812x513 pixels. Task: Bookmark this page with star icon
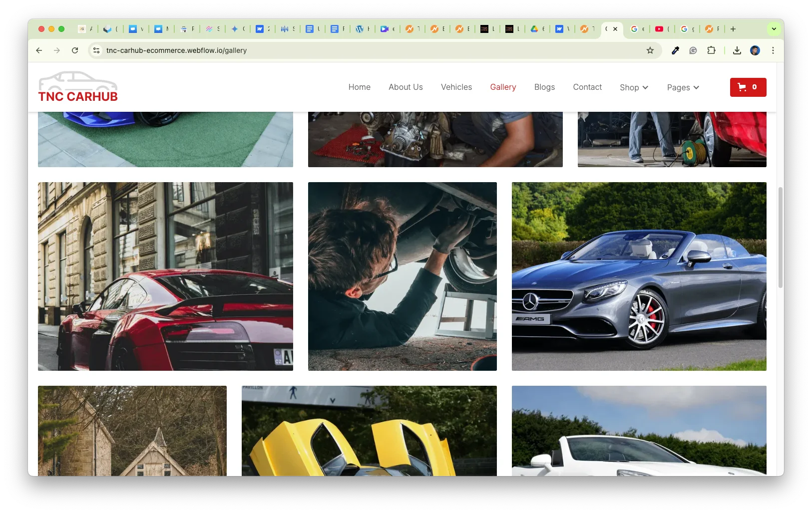coord(650,50)
